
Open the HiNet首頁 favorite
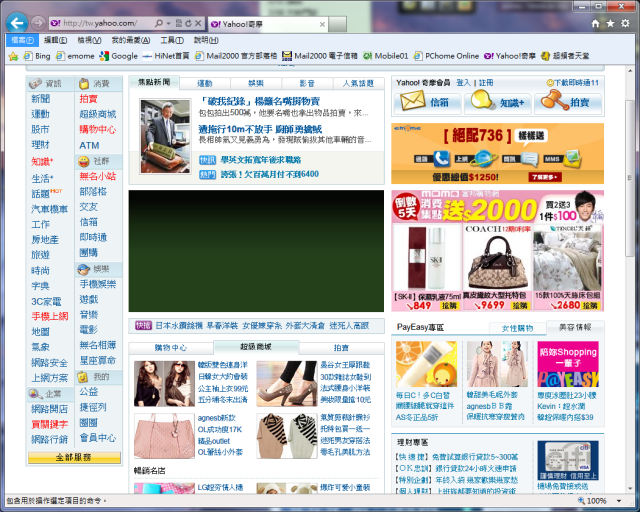coord(166,56)
